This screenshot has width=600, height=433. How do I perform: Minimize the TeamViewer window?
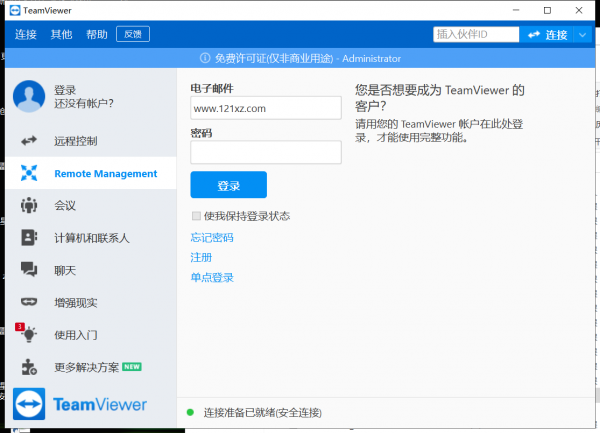click(516, 10)
